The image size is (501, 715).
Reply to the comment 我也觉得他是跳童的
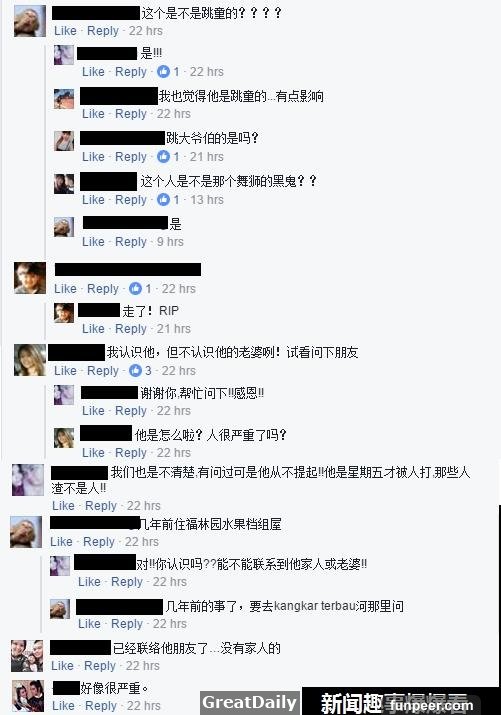[131, 114]
